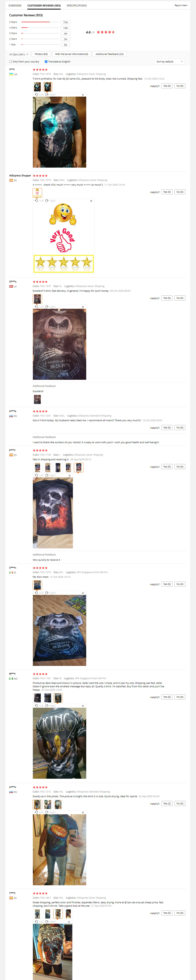
Task: Rotate the Very Good image right
Action: pos(50,201)
